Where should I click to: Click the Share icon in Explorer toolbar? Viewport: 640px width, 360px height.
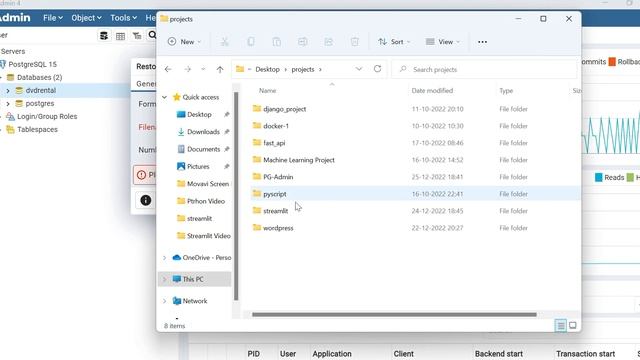[x=329, y=42]
